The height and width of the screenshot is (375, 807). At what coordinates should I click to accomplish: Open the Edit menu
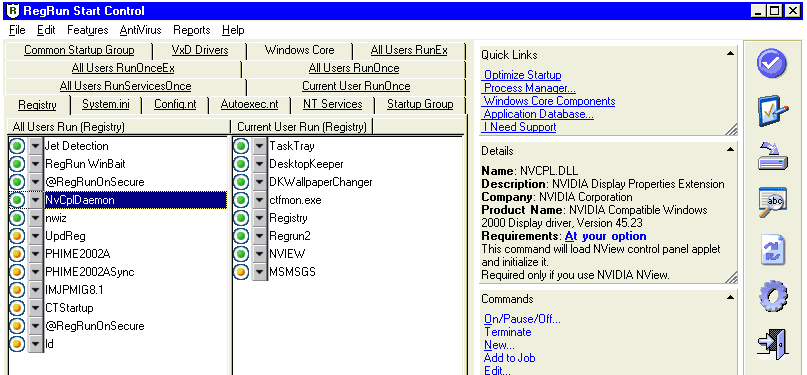click(46, 30)
